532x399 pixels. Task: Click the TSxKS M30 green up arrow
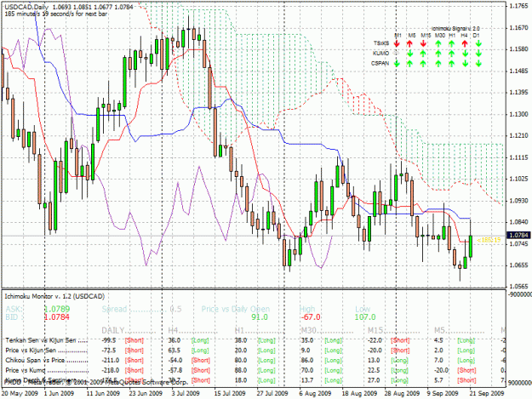(438, 43)
